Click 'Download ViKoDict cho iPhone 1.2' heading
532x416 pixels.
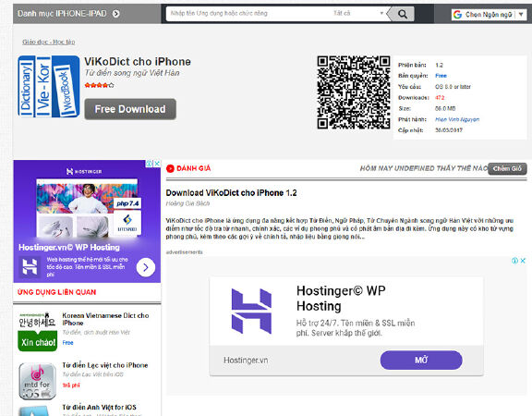(x=232, y=193)
